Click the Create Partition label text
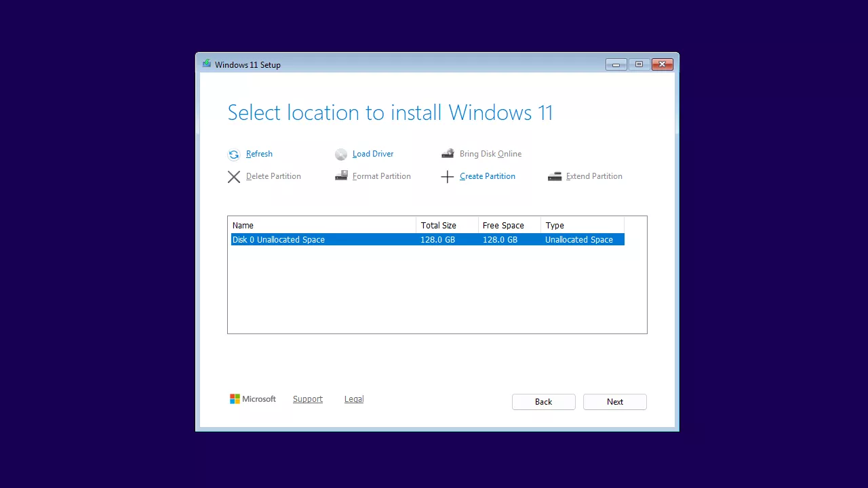The image size is (868, 488). tap(487, 176)
